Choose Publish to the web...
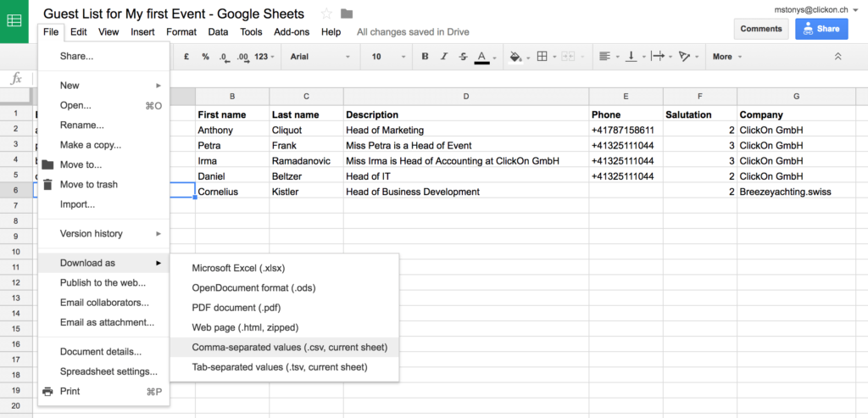868x418 pixels. pyautogui.click(x=104, y=283)
